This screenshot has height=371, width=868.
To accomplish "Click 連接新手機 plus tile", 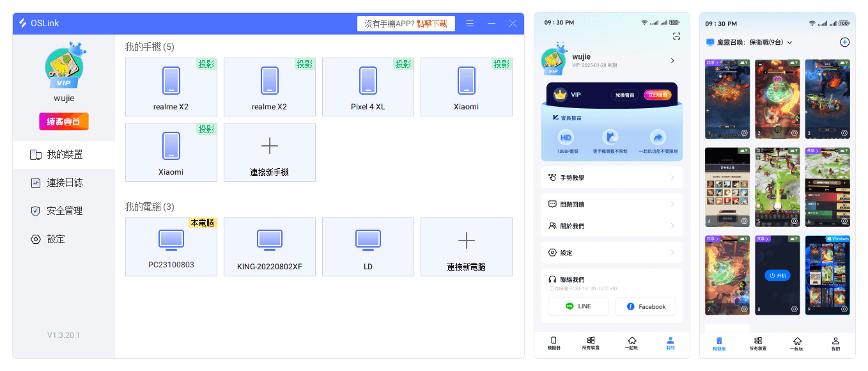I will [269, 152].
